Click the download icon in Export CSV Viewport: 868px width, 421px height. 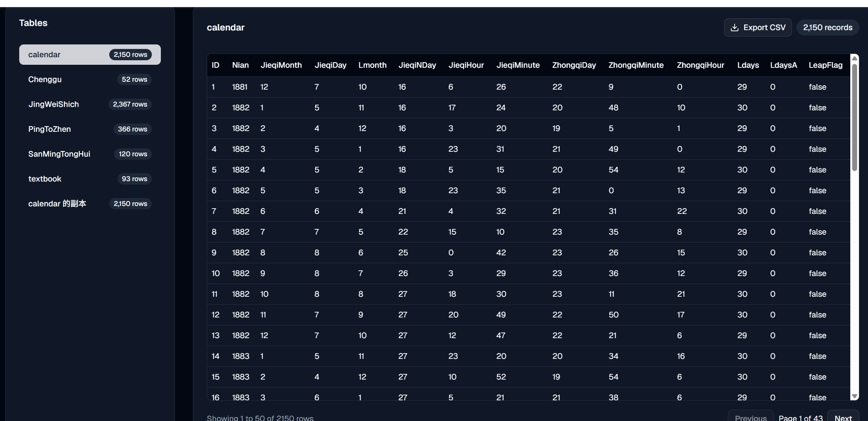734,27
